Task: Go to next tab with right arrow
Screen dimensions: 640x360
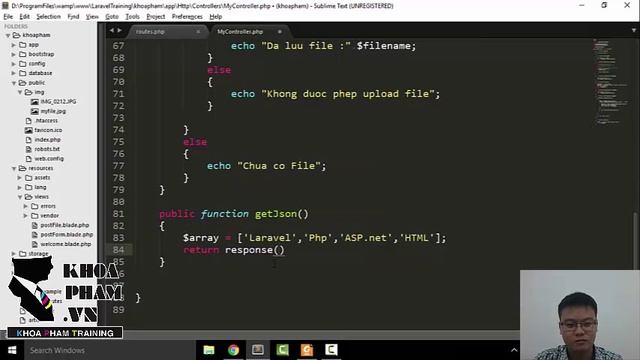Action: tap(120, 30)
